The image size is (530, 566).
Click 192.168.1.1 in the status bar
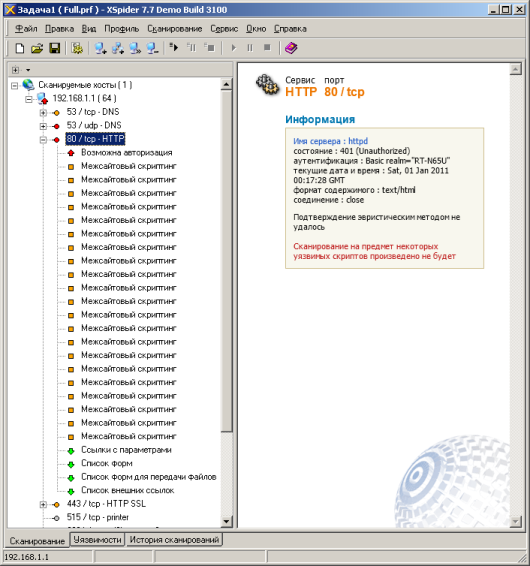(x=26, y=557)
